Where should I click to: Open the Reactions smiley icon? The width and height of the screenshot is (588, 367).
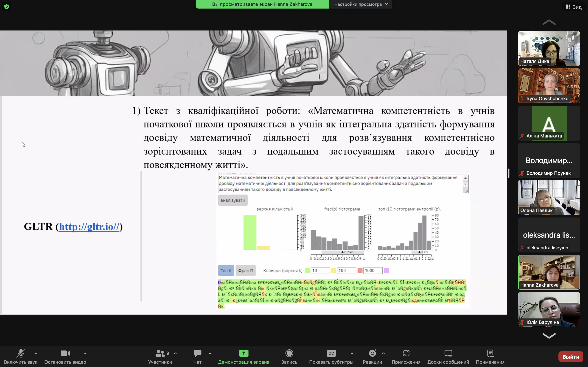click(372, 353)
